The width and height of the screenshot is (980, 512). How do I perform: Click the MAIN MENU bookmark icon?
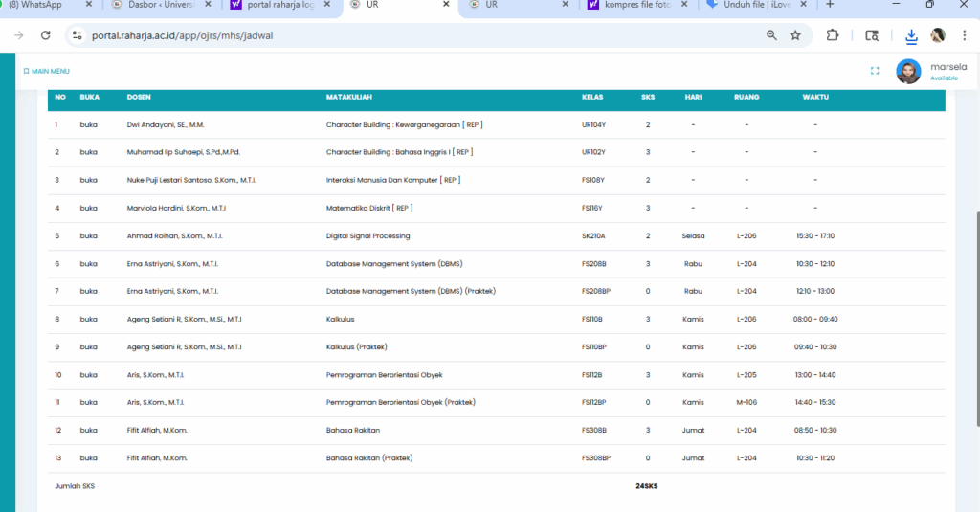pyautogui.click(x=27, y=71)
